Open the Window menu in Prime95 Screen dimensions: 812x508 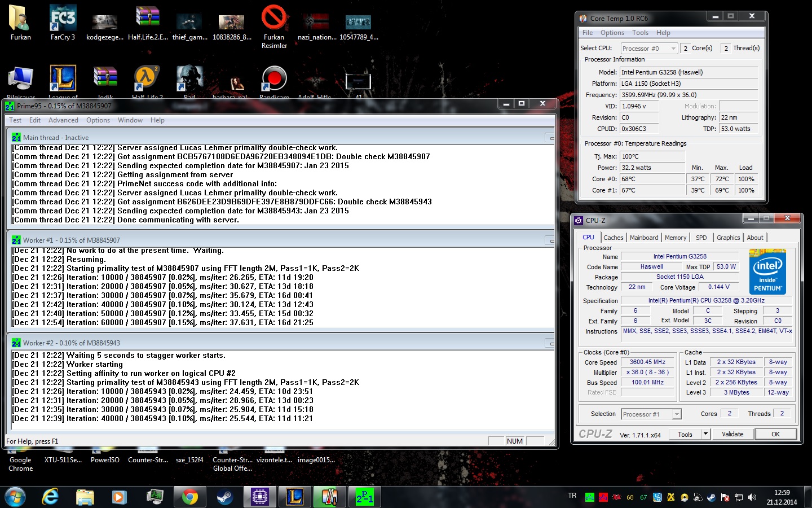[130, 120]
